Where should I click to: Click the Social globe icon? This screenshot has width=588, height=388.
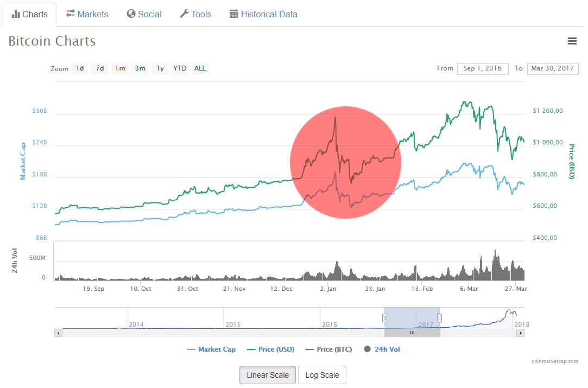pos(131,14)
